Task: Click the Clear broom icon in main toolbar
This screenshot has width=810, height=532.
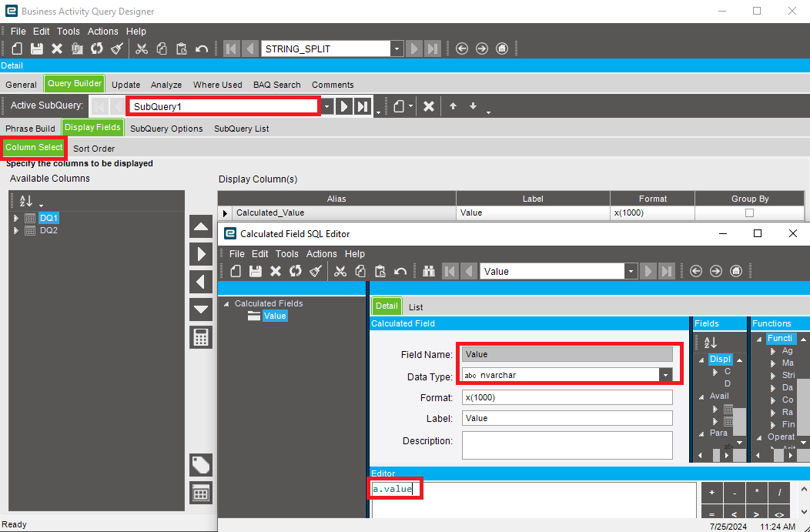Action: point(117,49)
